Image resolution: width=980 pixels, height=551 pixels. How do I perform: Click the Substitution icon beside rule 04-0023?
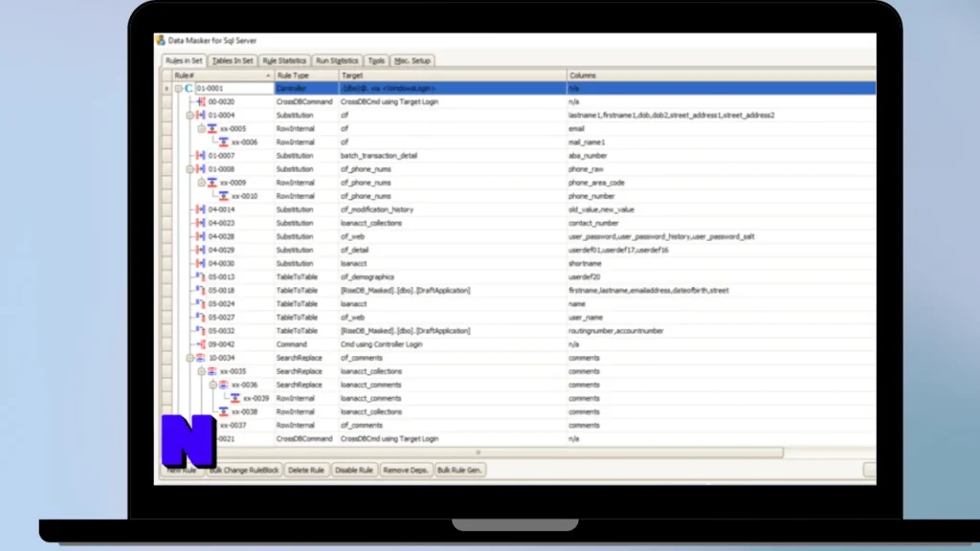pos(201,223)
